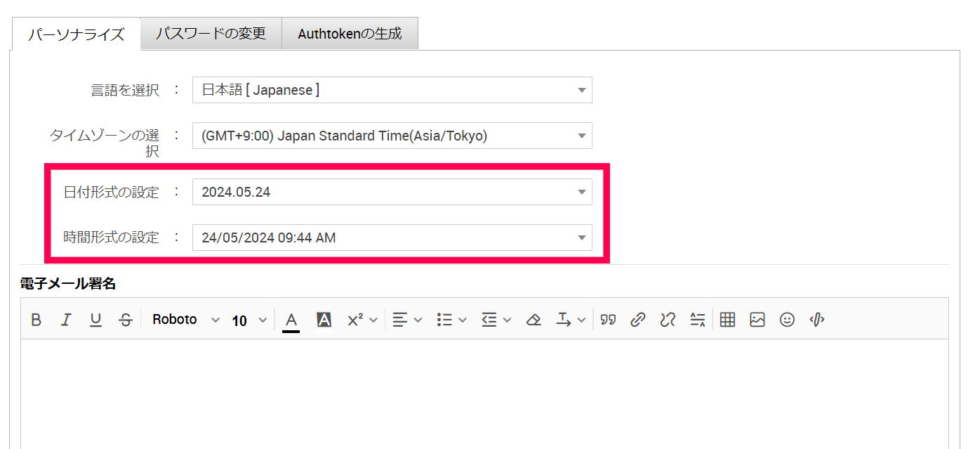
Task: Toggle italic formatting in signature editor
Action: coord(66,320)
